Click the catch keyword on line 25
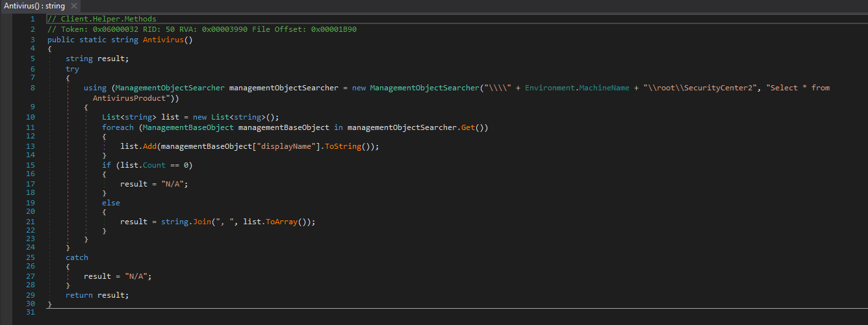 (x=77, y=257)
